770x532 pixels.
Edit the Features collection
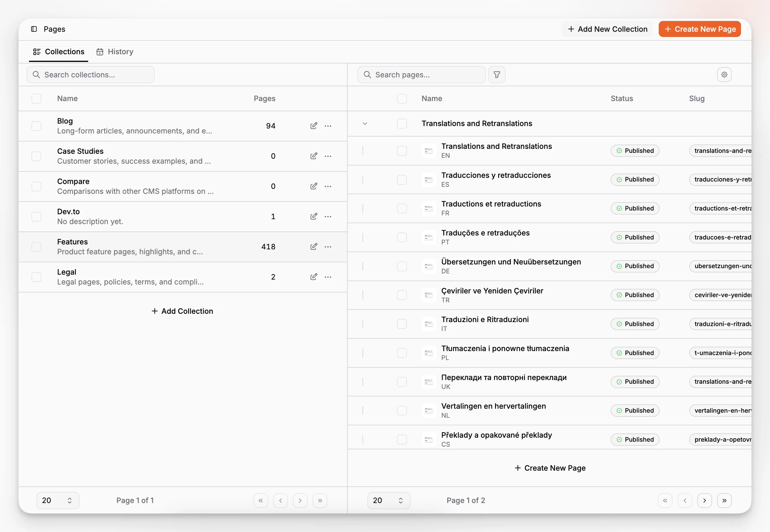pyautogui.click(x=314, y=247)
